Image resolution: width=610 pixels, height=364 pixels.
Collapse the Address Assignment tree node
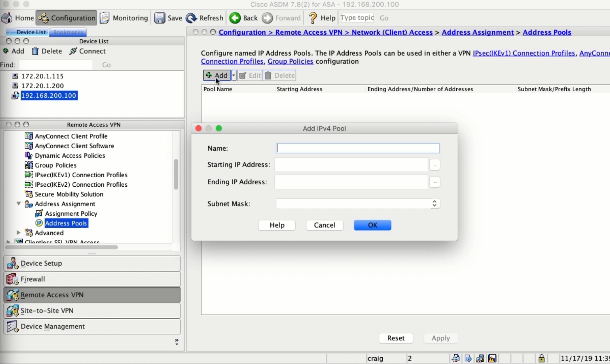coord(19,204)
